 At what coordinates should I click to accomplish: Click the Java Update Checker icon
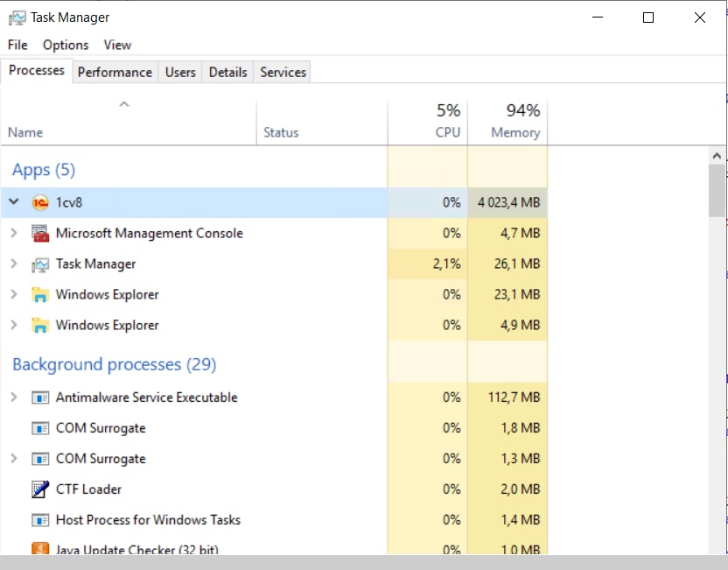pyautogui.click(x=40, y=549)
